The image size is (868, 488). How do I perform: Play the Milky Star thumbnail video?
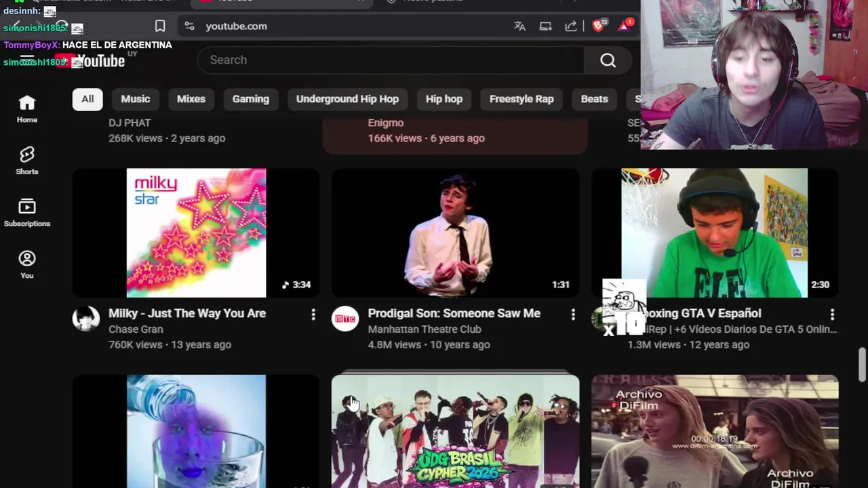196,233
